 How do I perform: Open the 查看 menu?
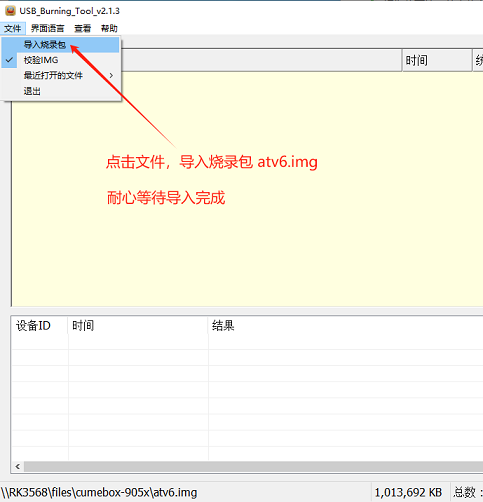pos(82,29)
